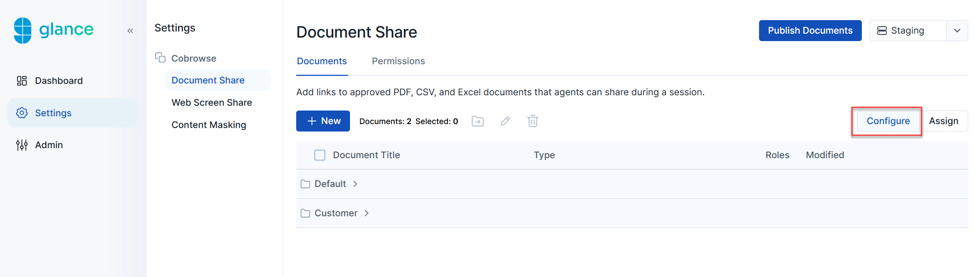Go to Content Masking settings
980x277 pixels.
[x=209, y=125]
